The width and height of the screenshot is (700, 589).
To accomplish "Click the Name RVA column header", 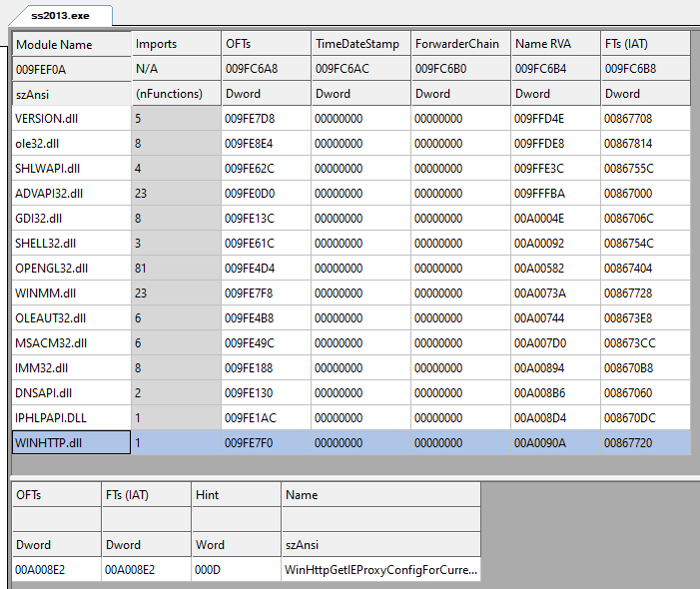I will tap(556, 44).
